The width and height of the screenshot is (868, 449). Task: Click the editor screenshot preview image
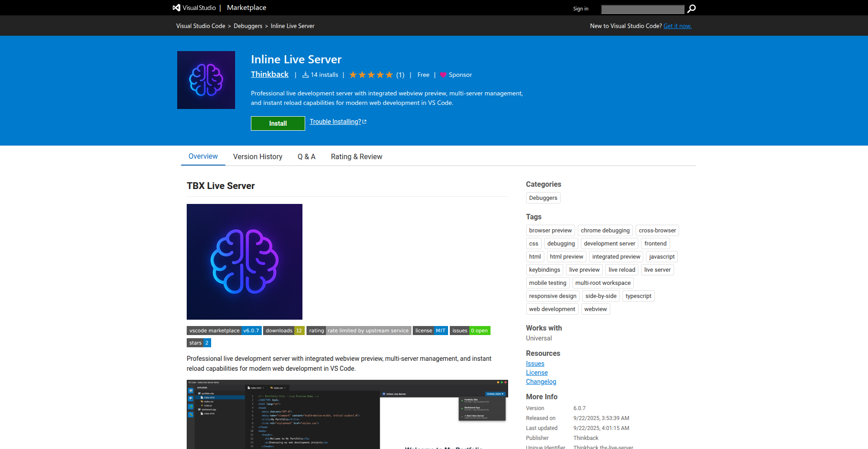pyautogui.click(x=347, y=414)
